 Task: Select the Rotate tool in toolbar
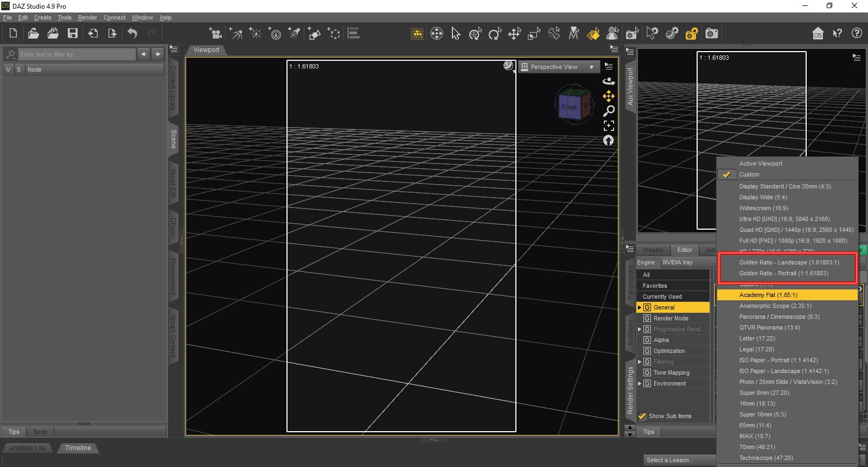495,34
